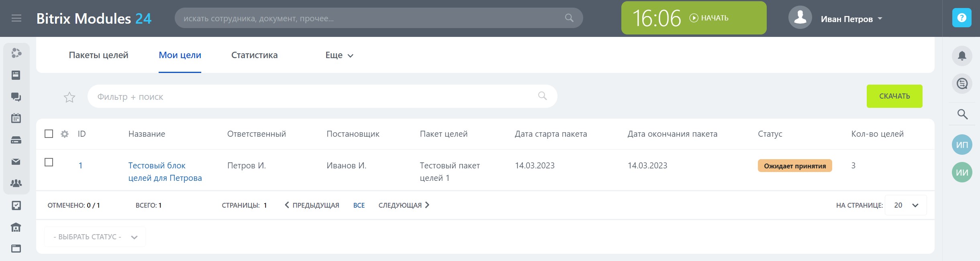Open the hamburger main menu
Viewport: 980px width, 261px height.
point(16,18)
